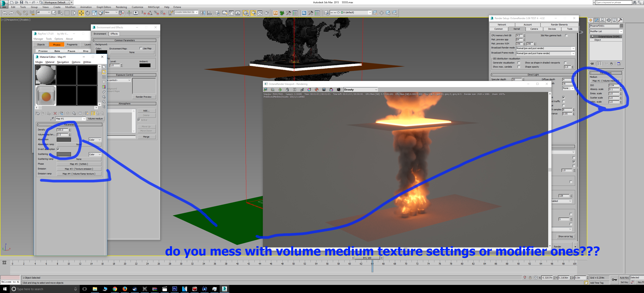
Task: Toggle the OctaneVolume modifier lightbulb
Action: coord(593,37)
